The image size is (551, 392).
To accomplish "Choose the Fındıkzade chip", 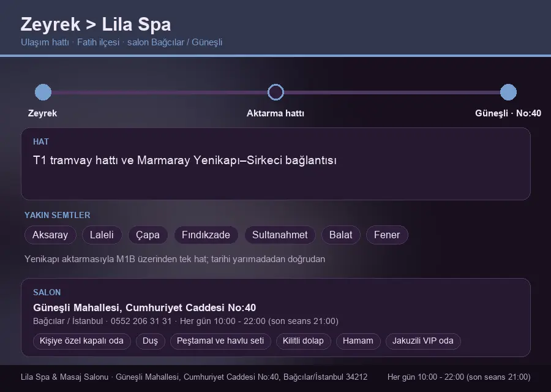I will pyautogui.click(x=206, y=235).
